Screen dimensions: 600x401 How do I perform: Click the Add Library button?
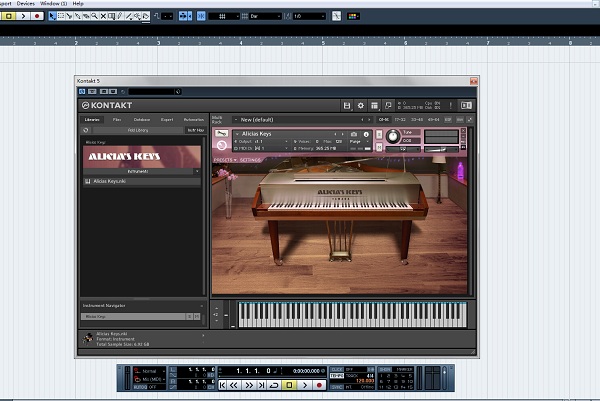138,130
